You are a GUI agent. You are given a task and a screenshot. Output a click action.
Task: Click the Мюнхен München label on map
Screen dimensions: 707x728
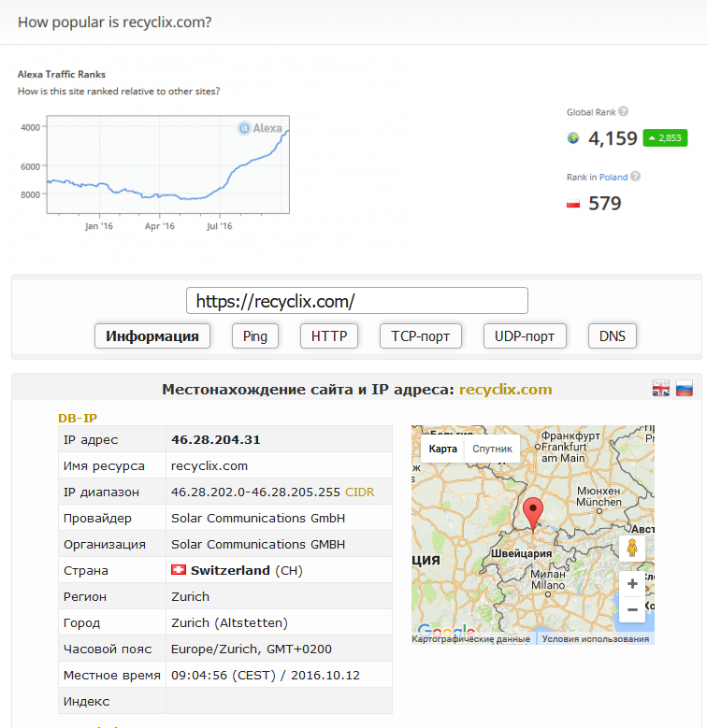pyautogui.click(x=599, y=496)
